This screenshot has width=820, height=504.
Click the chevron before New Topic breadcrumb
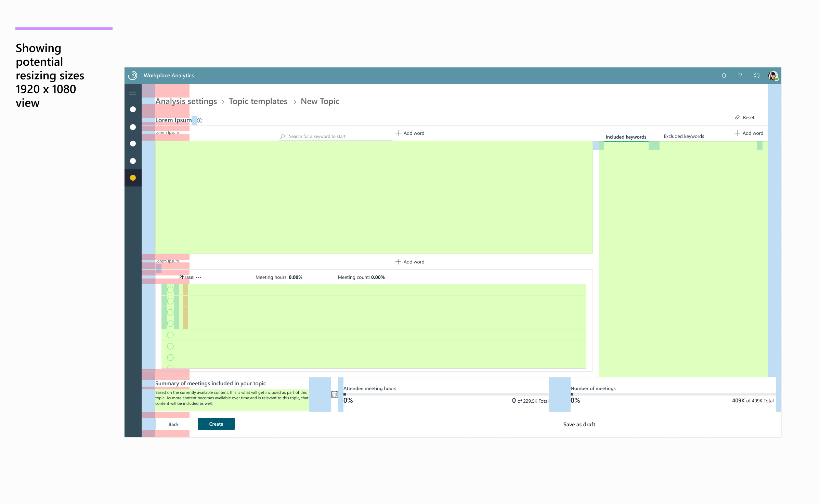click(x=295, y=102)
